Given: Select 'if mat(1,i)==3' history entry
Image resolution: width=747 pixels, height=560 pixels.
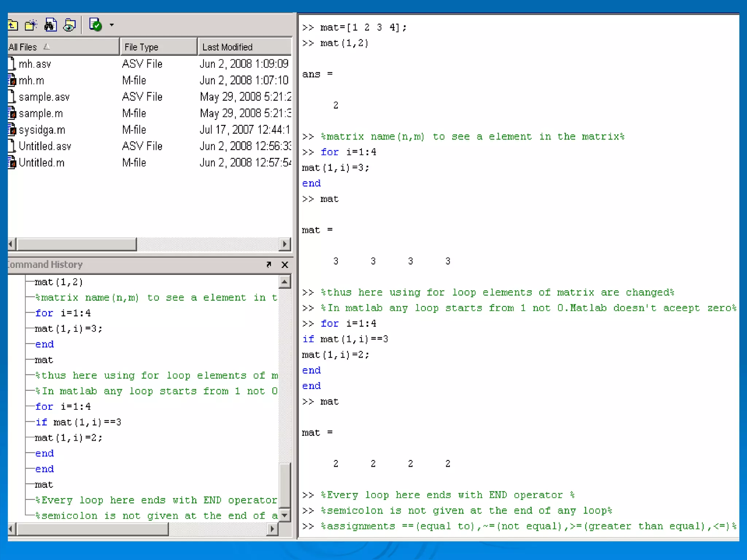Looking at the screenshot, I should pyautogui.click(x=78, y=422).
